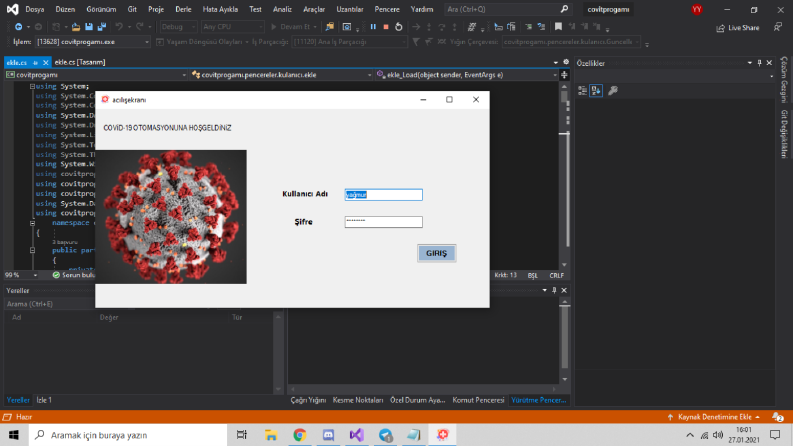The width and height of the screenshot is (793, 446).
Task: Collapse the using directives block
Action: [32, 86]
